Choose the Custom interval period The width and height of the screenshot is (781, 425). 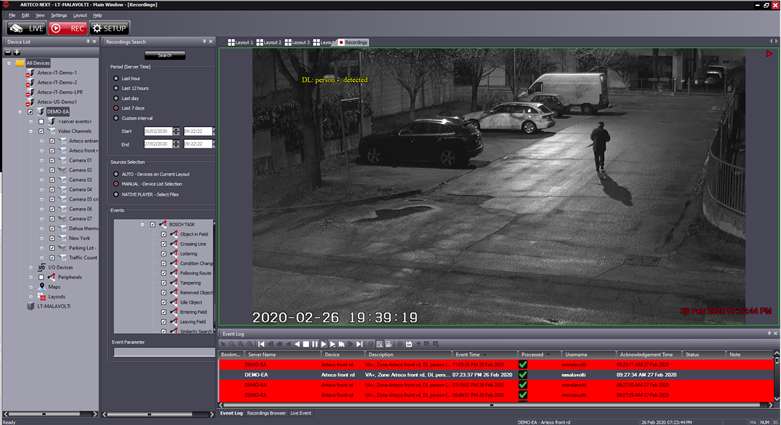click(x=115, y=118)
